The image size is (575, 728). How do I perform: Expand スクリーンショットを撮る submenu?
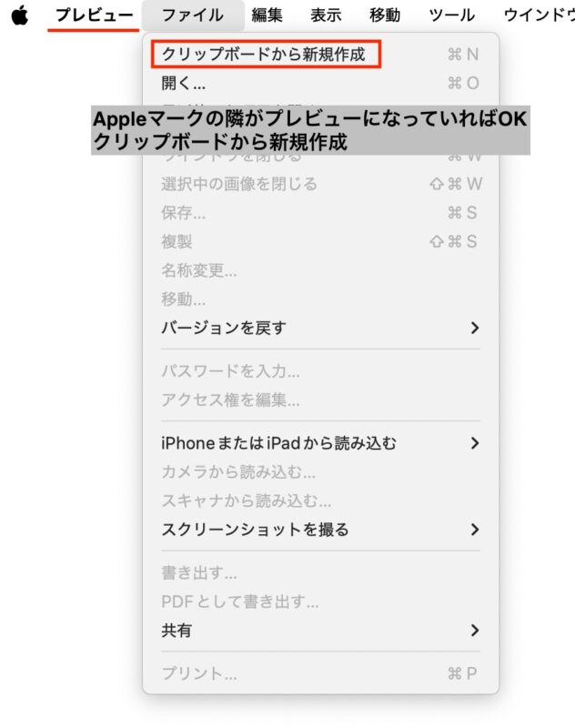click(320, 530)
